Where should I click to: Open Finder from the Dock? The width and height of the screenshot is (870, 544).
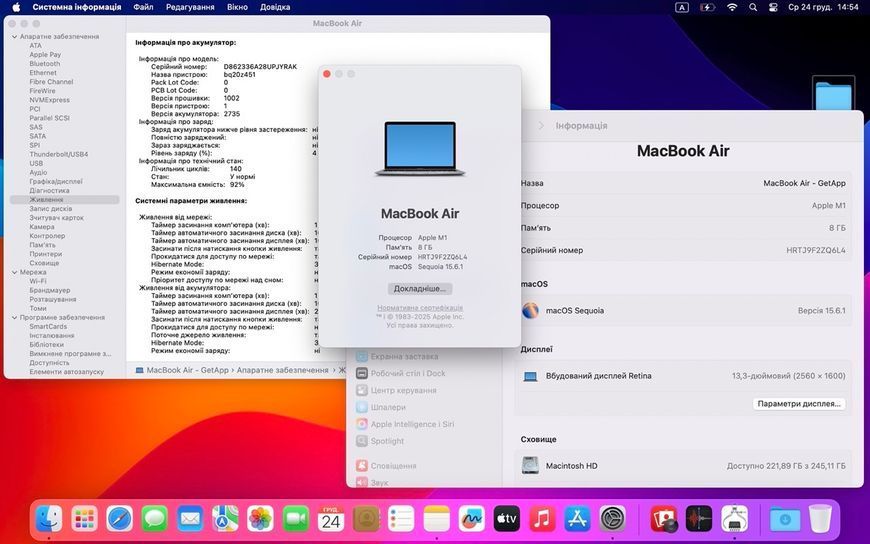pos(49,520)
